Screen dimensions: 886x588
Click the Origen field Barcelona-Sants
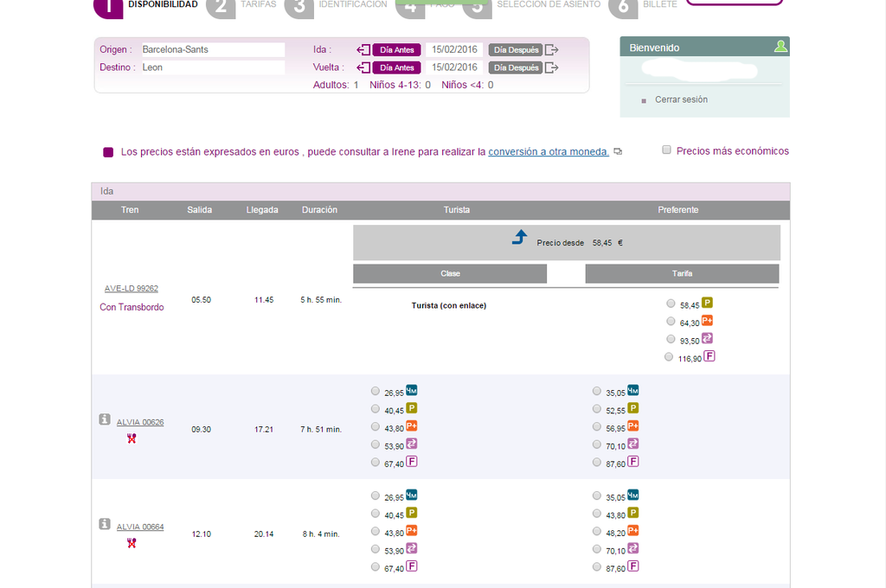(x=213, y=49)
